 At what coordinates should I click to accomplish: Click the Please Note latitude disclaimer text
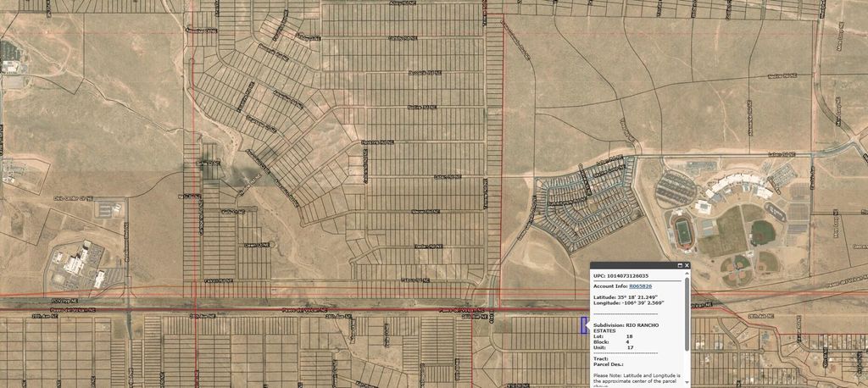point(636,380)
